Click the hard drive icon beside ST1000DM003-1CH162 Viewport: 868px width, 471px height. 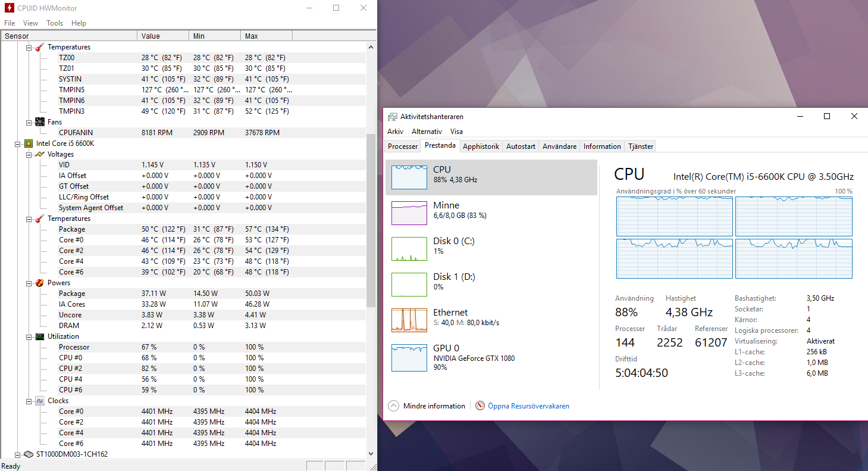28,454
